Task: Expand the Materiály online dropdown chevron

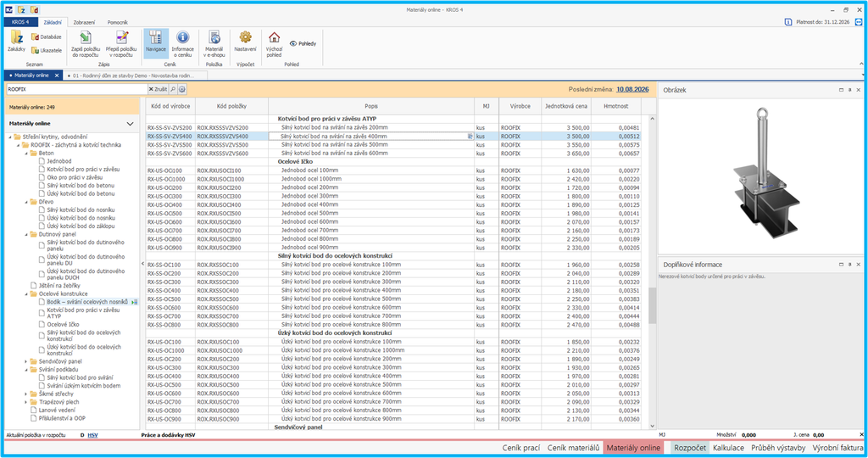Action: click(130, 124)
